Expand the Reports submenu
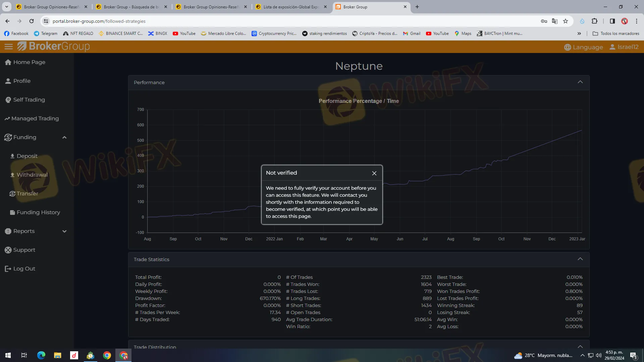 pyautogui.click(x=64, y=231)
